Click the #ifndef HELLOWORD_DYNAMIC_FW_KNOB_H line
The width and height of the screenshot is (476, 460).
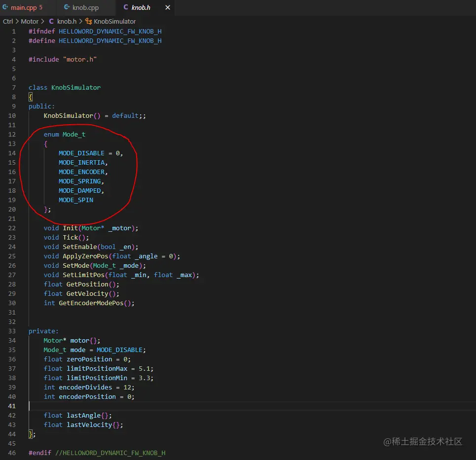(x=95, y=32)
